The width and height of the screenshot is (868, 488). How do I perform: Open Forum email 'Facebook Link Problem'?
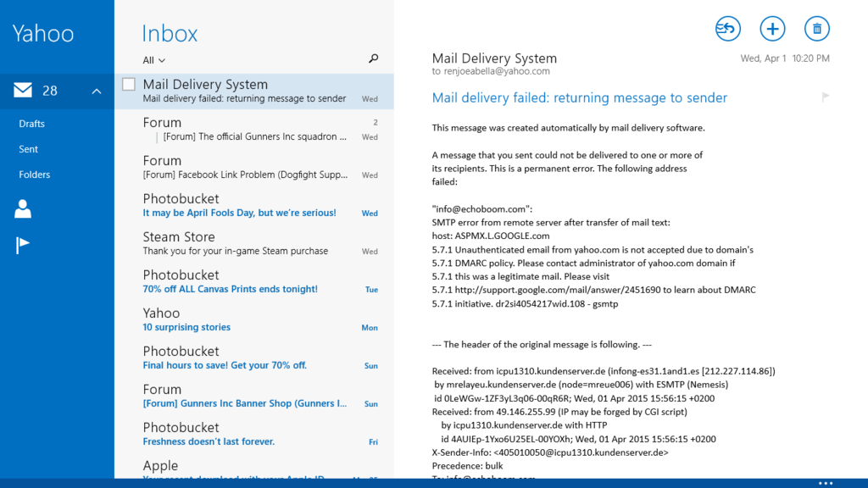(x=254, y=167)
